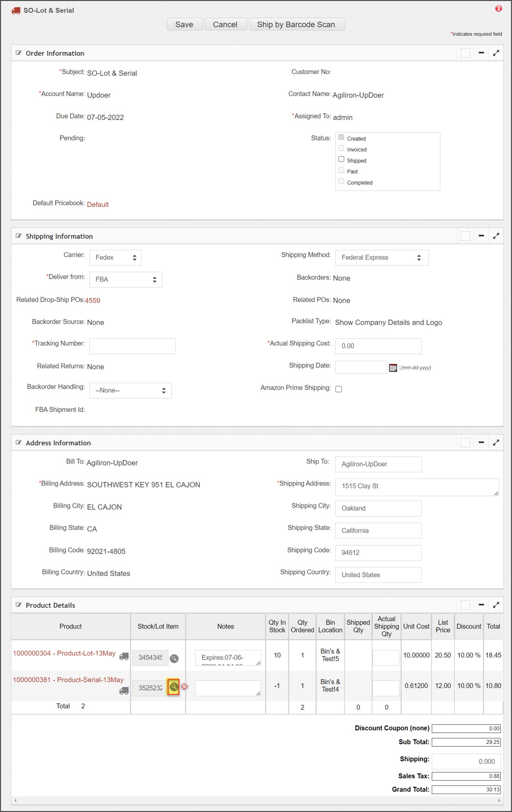The height and width of the screenshot is (812, 512).
Task: Open the Backorder Handling dropdown
Action: [x=130, y=390]
